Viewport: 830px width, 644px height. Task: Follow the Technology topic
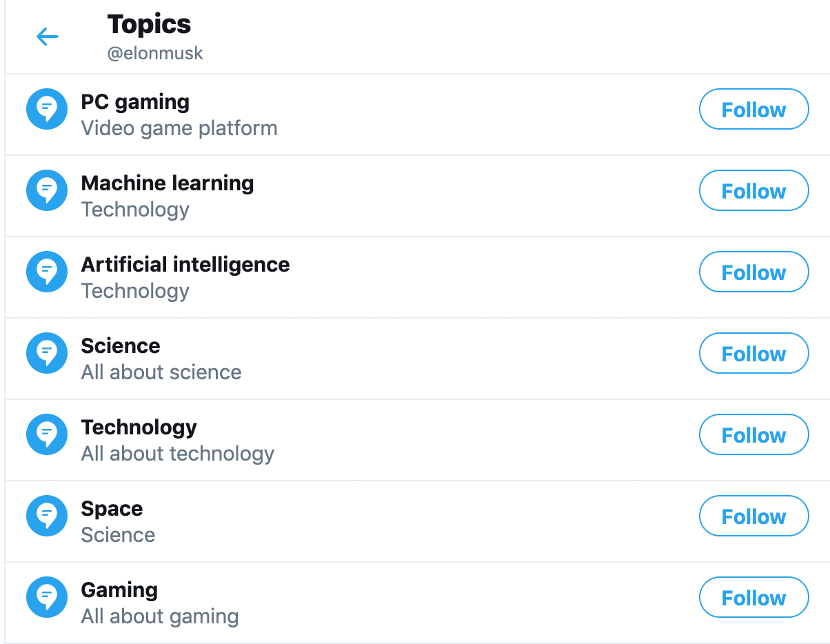tap(753, 434)
